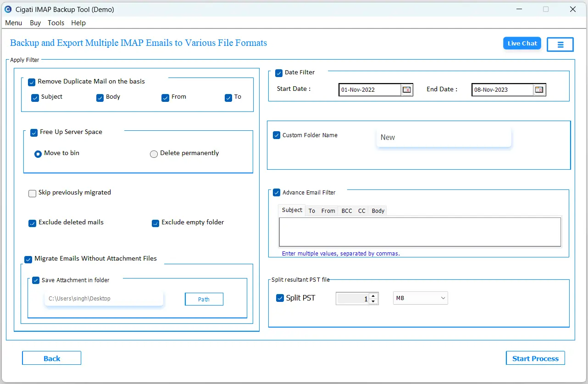Viewport: 588px width, 384px height.
Task: Increase Split PST size with up arrow
Action: click(x=373, y=296)
